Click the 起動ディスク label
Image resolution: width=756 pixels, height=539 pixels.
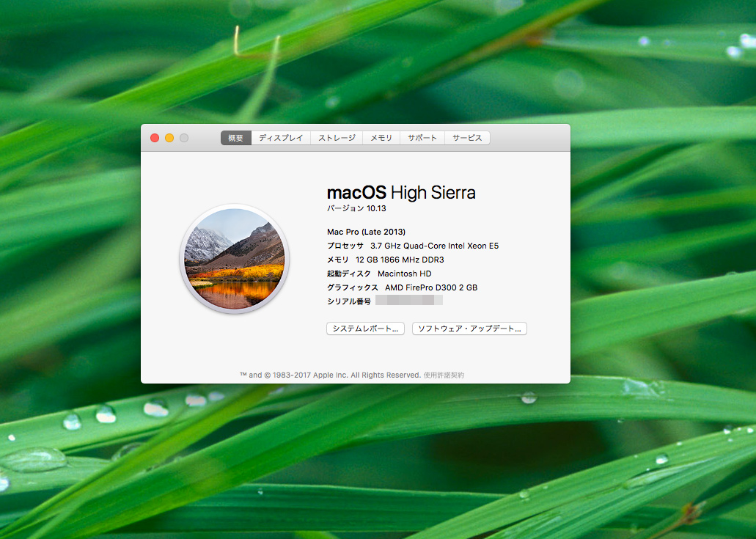click(x=348, y=274)
